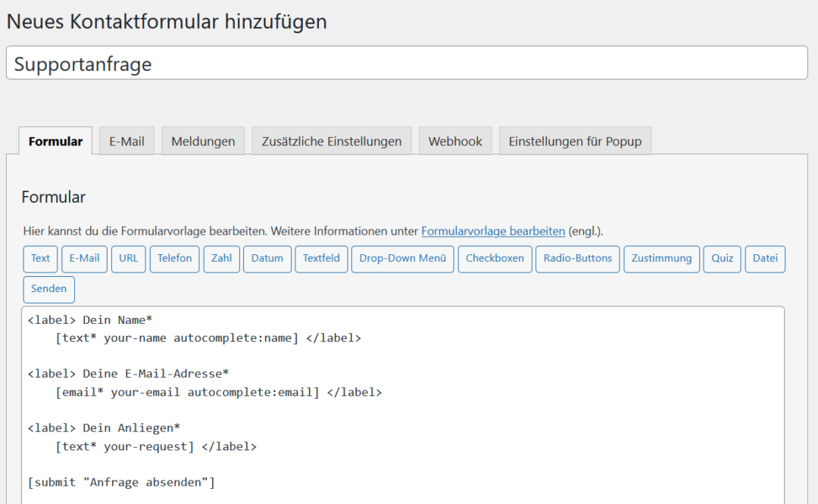Insert a Radio-Buttons form tag
Image resolution: width=818 pixels, height=504 pixels.
[578, 259]
